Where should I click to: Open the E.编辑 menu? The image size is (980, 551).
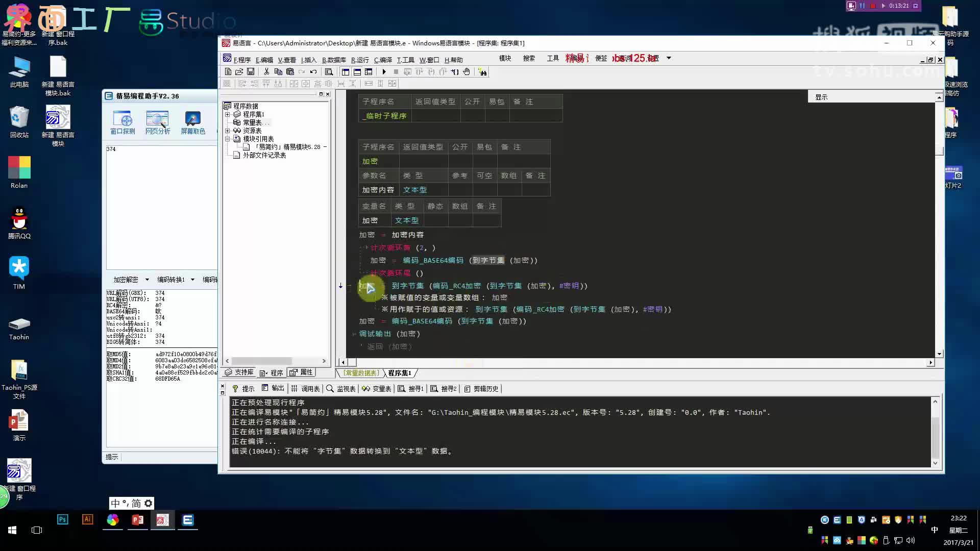pos(264,60)
